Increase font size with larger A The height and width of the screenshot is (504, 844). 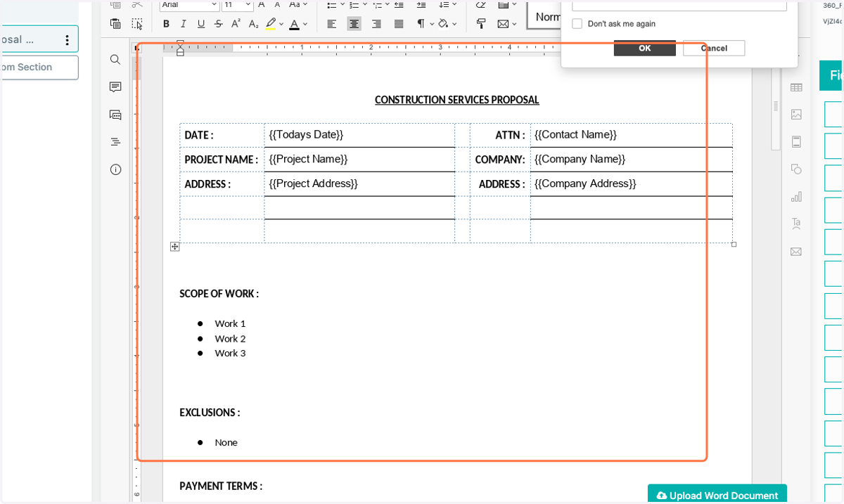click(x=262, y=4)
